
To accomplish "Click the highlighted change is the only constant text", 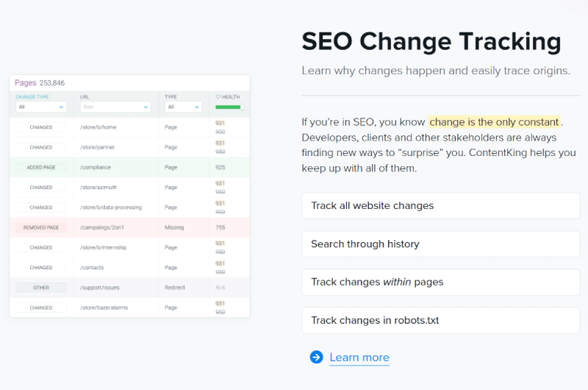I will [494, 122].
